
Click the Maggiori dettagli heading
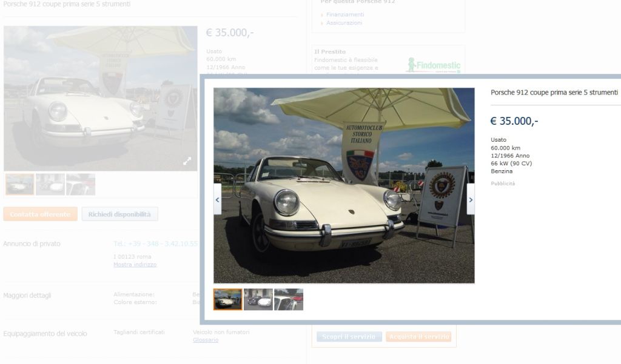point(27,296)
